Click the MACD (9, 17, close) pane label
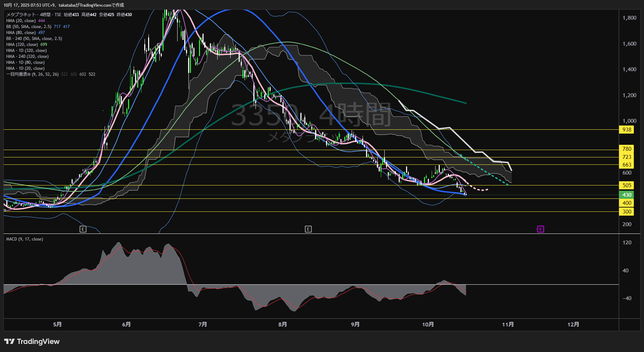644x352 pixels. click(x=25, y=239)
